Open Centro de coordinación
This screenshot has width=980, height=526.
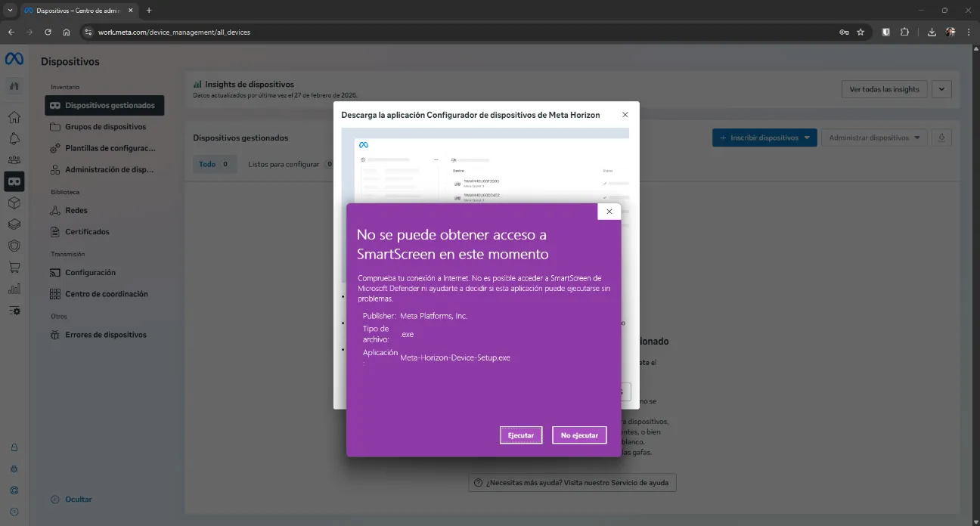pos(104,294)
